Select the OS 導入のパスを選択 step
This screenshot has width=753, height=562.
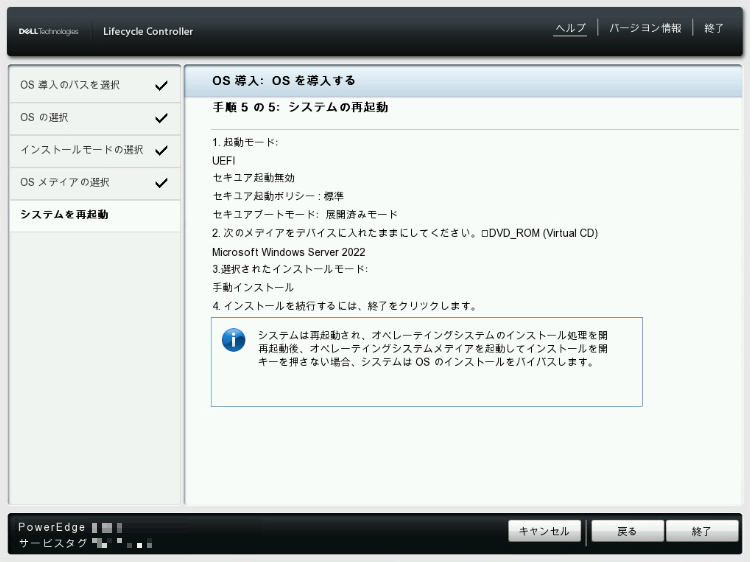coord(95,85)
